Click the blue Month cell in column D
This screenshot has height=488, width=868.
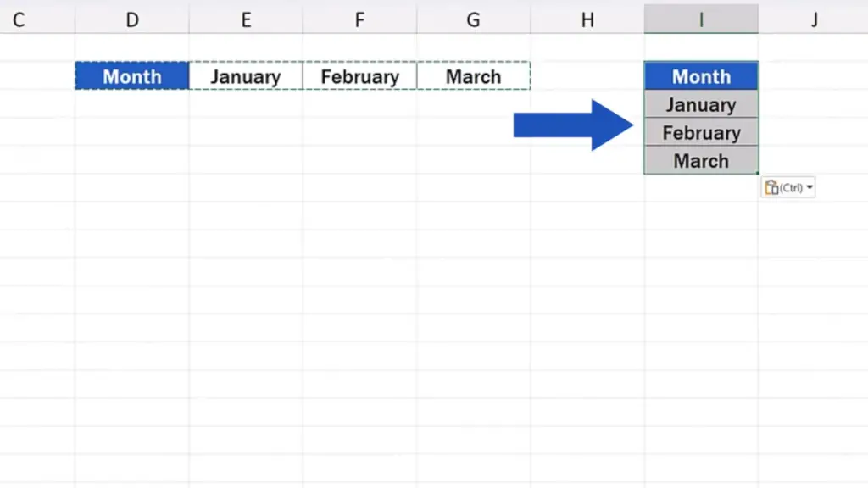pyautogui.click(x=132, y=75)
